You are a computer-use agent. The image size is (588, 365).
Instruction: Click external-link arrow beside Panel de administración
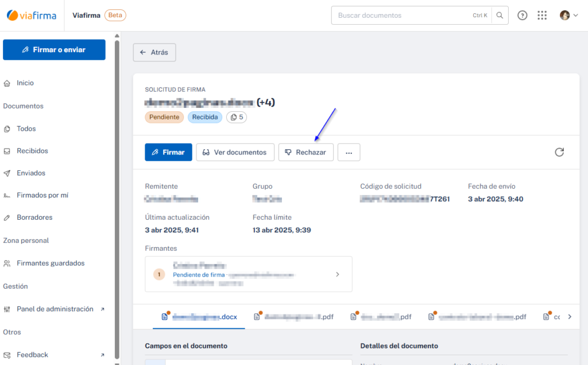[x=102, y=309]
